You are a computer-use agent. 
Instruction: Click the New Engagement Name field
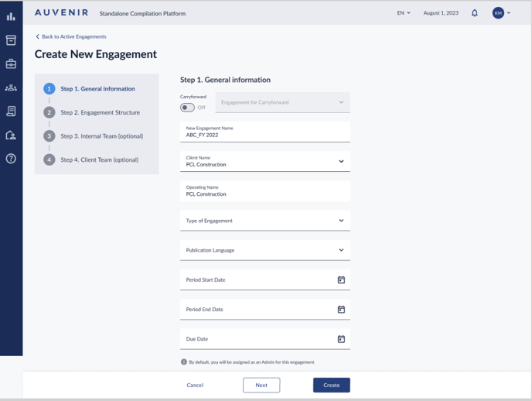(x=264, y=132)
